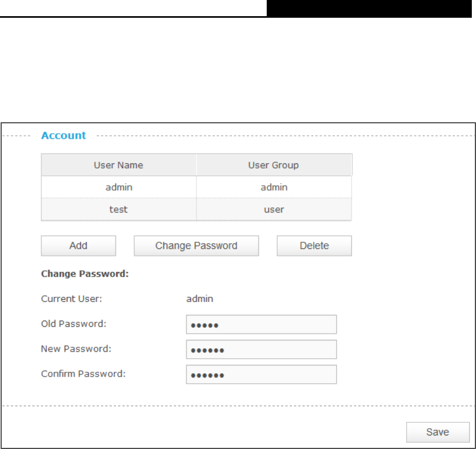
Task: Open the Change Password button
Action: point(196,245)
